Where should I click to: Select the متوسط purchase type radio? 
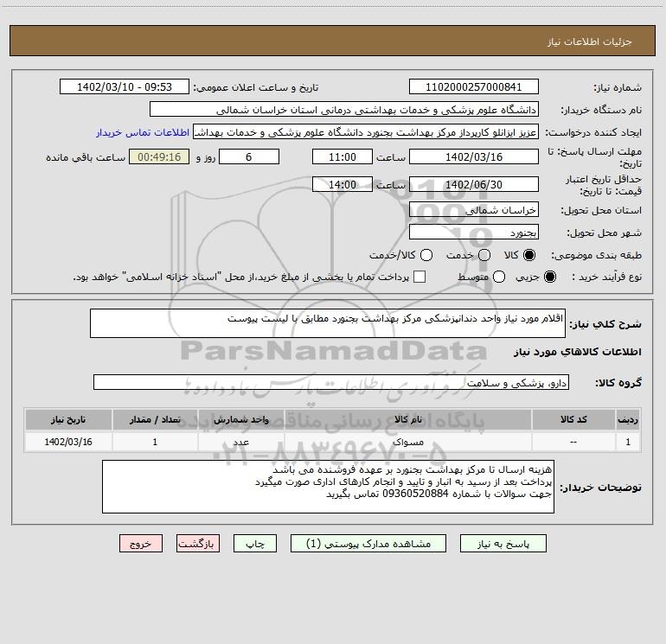tap(499, 277)
